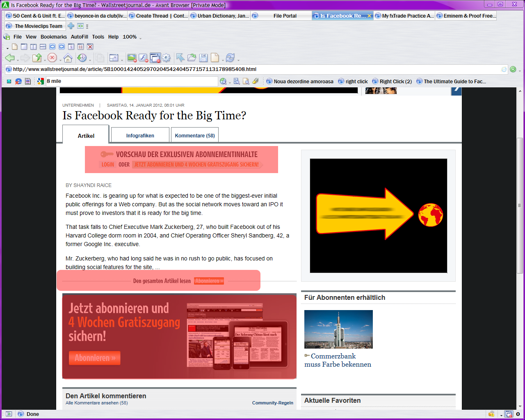Open the Kommentare (58) tab
This screenshot has width=525, height=420.
coord(195,135)
